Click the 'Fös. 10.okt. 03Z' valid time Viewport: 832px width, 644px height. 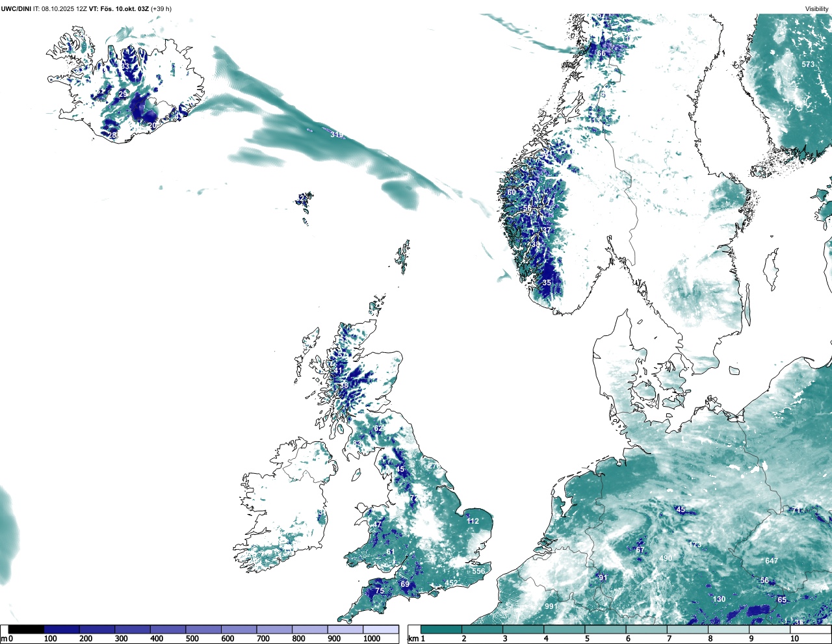click(x=124, y=8)
